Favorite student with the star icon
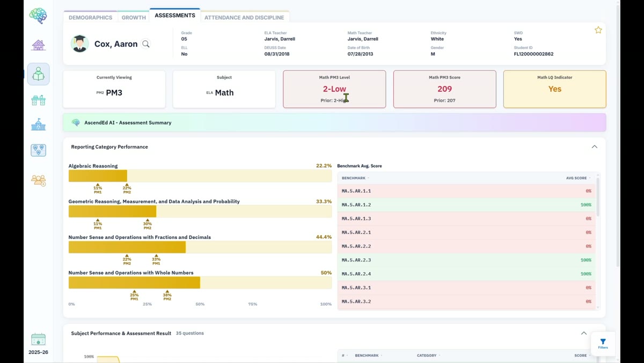 598,30
